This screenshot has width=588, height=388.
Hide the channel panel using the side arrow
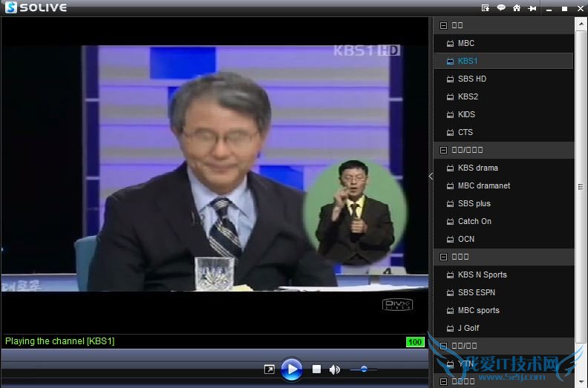430,176
